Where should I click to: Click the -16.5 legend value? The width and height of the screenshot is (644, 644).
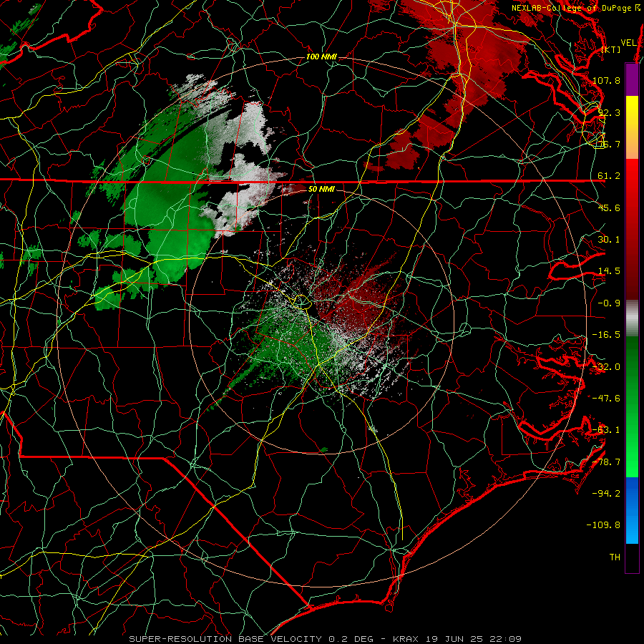coord(606,335)
